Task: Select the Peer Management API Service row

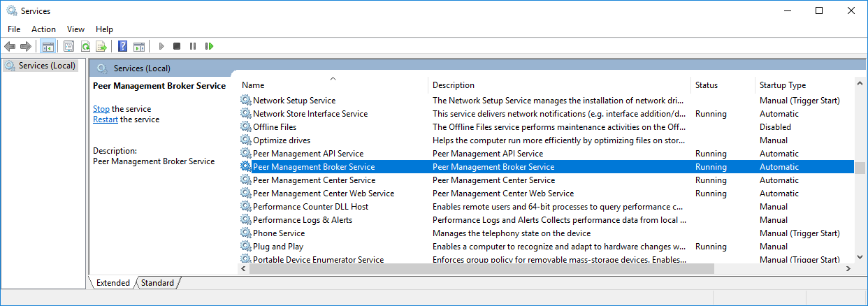Action: click(x=308, y=154)
